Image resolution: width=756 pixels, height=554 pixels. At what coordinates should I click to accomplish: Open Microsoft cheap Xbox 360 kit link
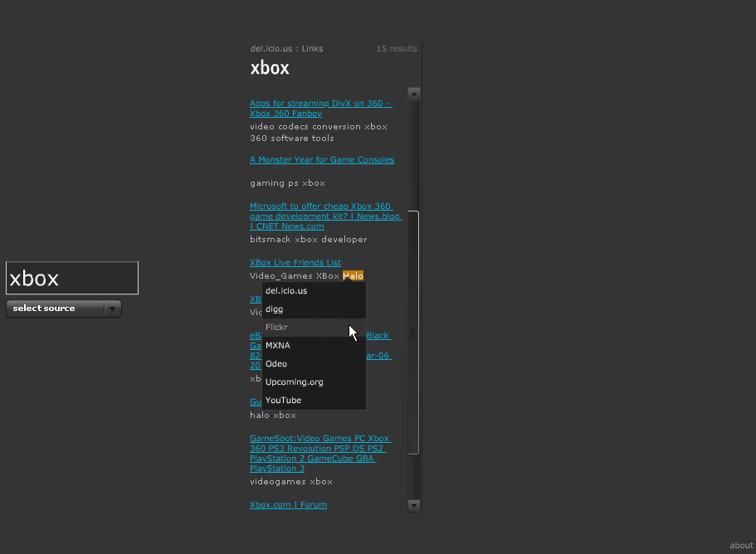(x=325, y=216)
